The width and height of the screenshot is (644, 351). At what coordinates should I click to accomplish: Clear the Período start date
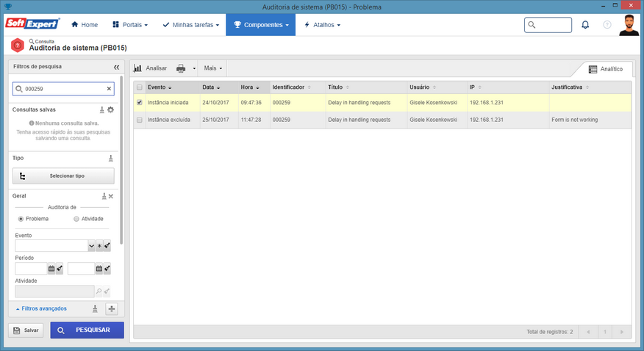click(60, 269)
